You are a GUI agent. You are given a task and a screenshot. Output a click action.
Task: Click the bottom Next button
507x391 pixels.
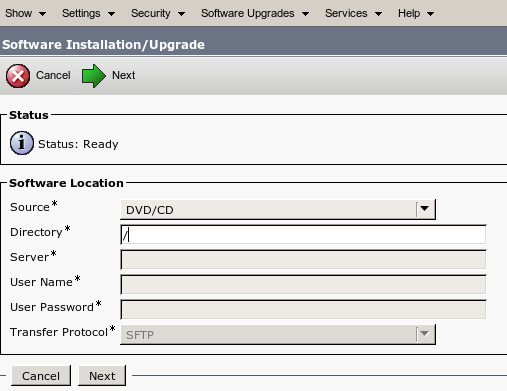pyautogui.click(x=102, y=376)
